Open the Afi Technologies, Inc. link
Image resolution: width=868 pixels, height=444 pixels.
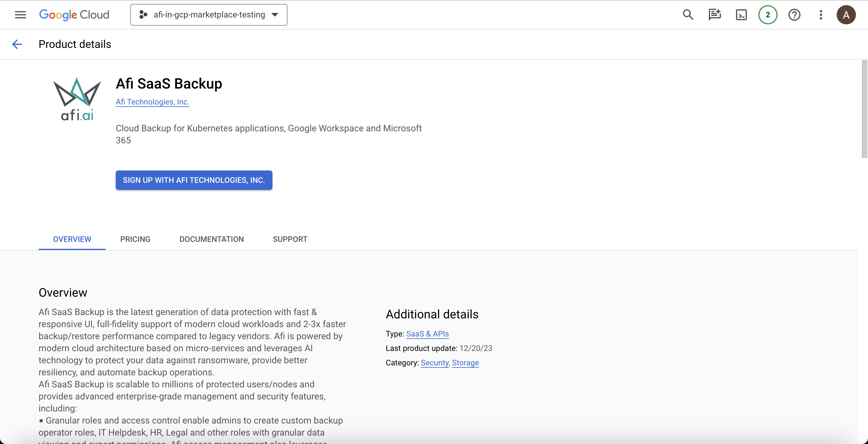152,102
